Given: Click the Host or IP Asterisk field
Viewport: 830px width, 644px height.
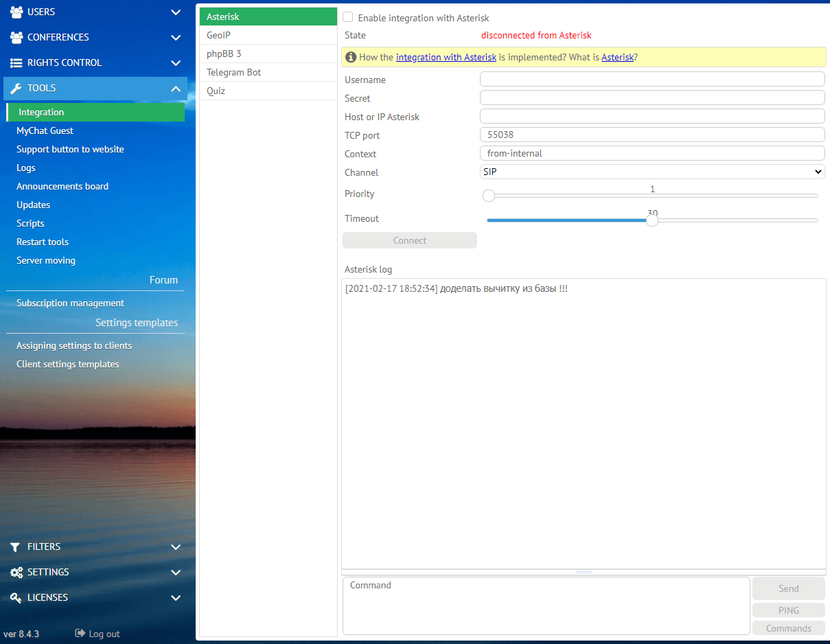Looking at the screenshot, I should click(652, 116).
